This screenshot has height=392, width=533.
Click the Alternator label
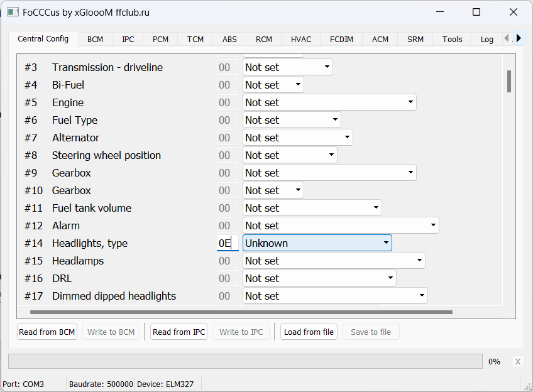(75, 138)
